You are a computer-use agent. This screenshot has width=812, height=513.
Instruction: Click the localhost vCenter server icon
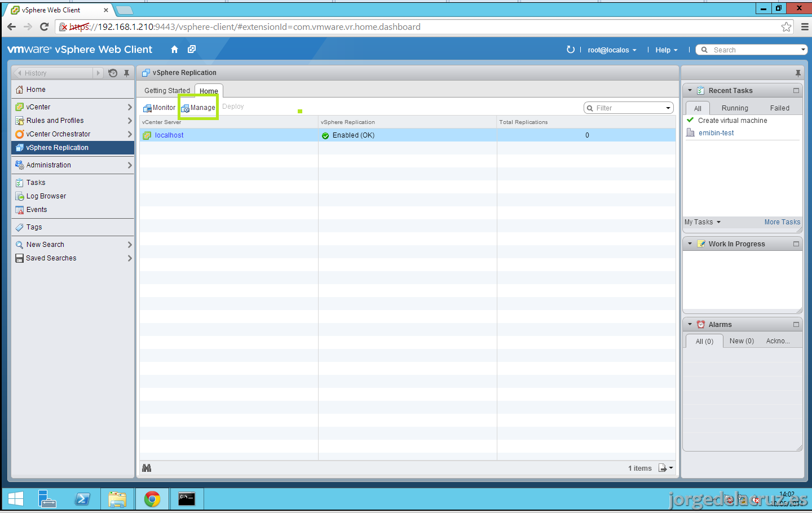pyautogui.click(x=147, y=135)
